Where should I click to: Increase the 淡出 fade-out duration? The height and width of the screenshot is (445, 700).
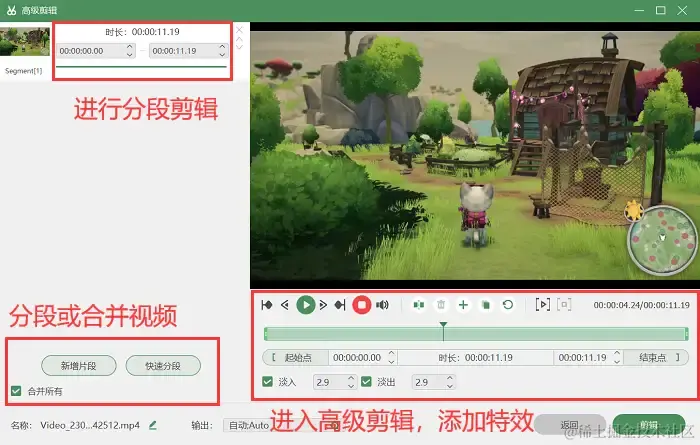coord(450,378)
